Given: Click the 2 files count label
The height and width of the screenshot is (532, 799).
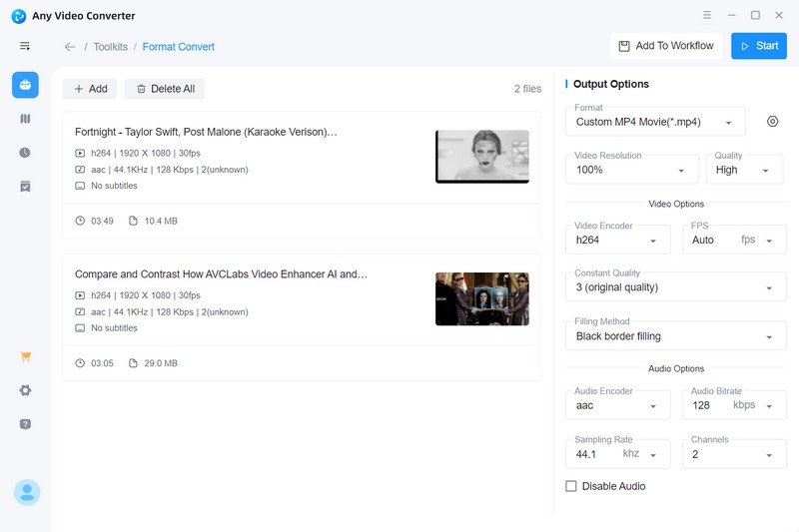Looking at the screenshot, I should point(527,89).
